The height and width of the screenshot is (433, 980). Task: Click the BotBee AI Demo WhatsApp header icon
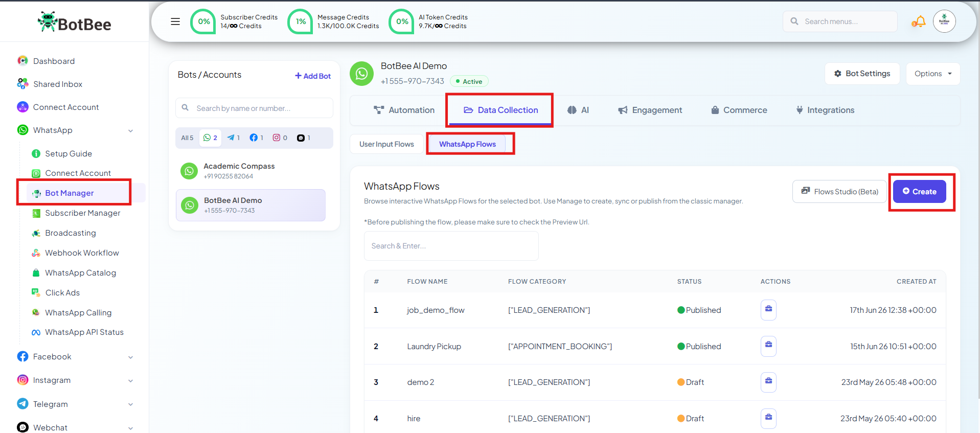[362, 74]
